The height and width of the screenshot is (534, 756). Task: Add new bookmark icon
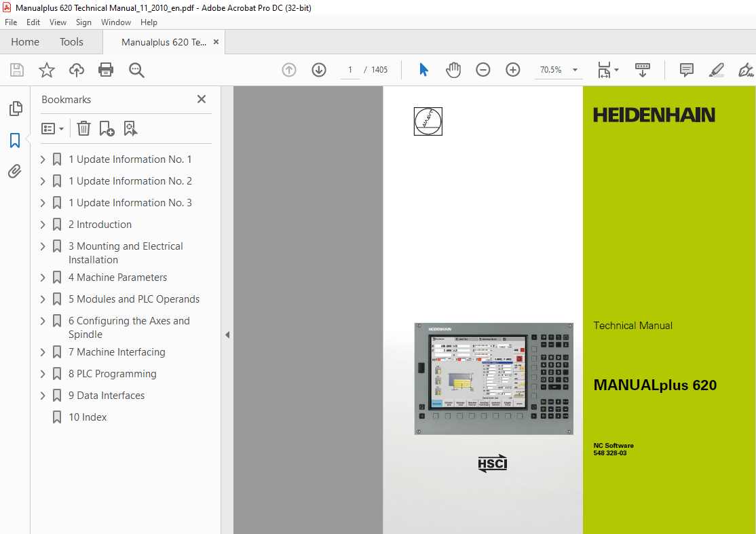(x=107, y=129)
